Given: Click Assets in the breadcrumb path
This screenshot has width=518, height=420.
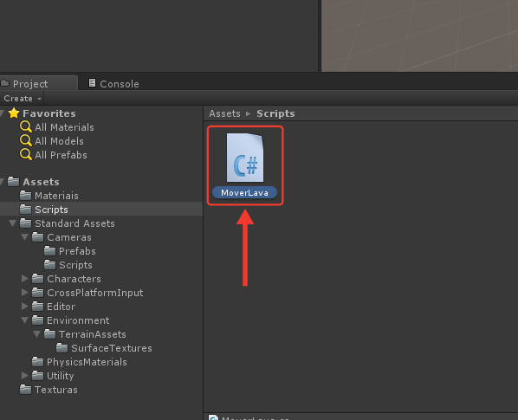Looking at the screenshot, I should tap(224, 113).
